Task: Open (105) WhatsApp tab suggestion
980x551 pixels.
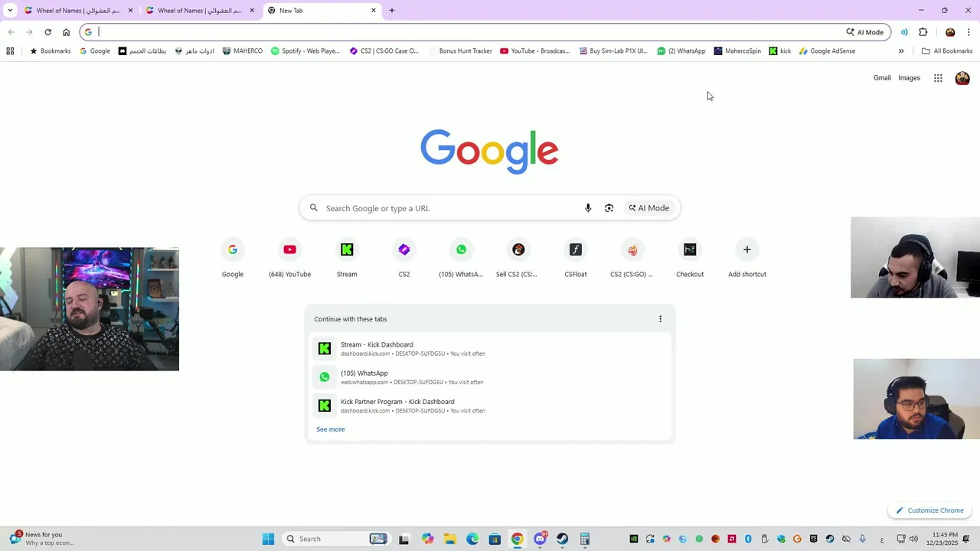Action: tap(490, 377)
